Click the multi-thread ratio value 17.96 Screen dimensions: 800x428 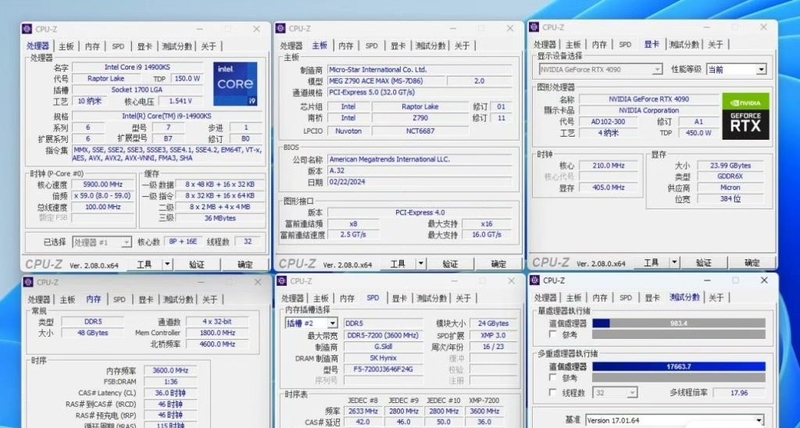[739, 393]
